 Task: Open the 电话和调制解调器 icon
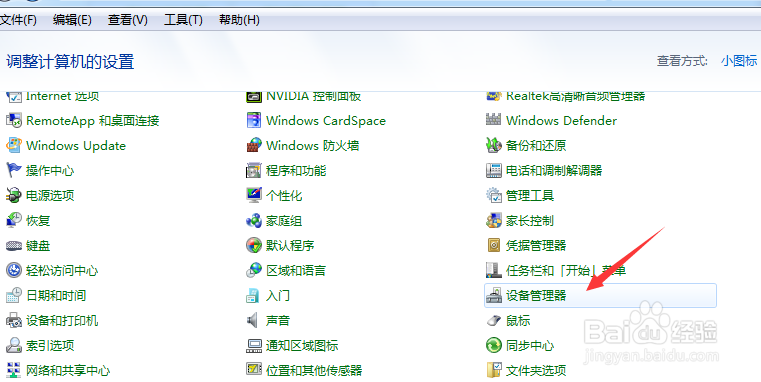point(494,170)
